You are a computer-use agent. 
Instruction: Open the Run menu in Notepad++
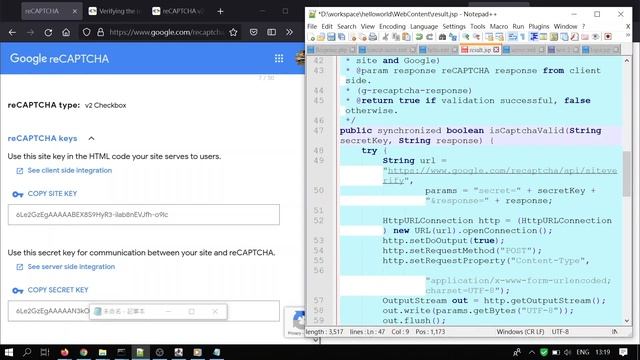click(x=518, y=27)
